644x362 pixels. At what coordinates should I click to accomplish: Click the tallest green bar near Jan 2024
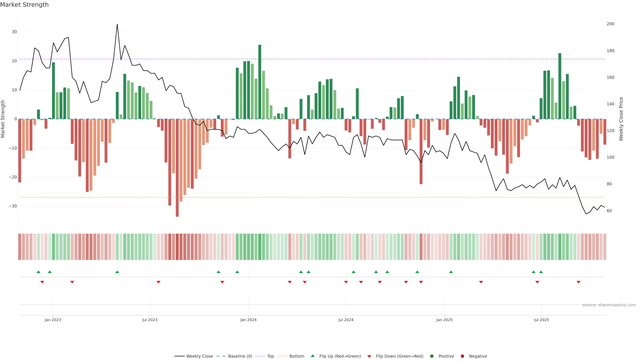coord(260,82)
